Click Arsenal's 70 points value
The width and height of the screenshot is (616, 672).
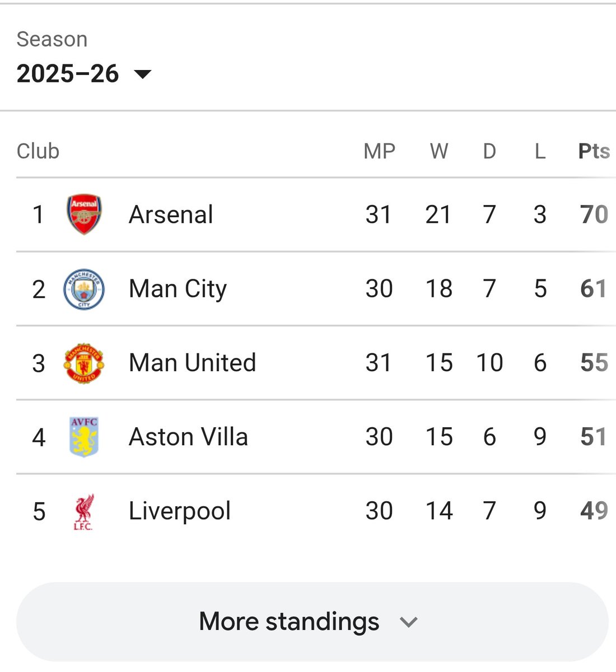594,214
